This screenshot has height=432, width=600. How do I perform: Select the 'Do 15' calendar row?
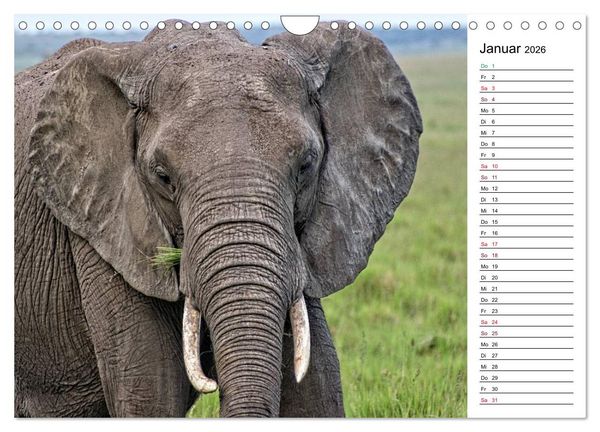(527, 222)
